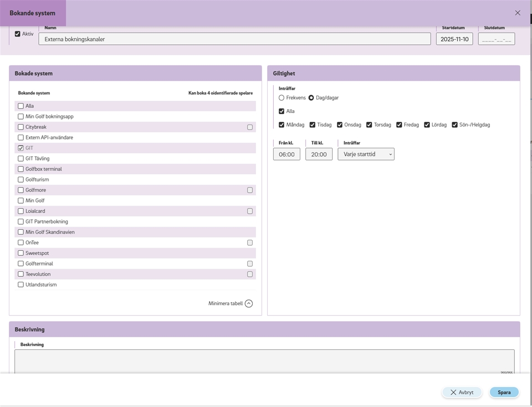Enable unidentified players for Golfmore
The width and height of the screenshot is (532, 407).
(250, 190)
